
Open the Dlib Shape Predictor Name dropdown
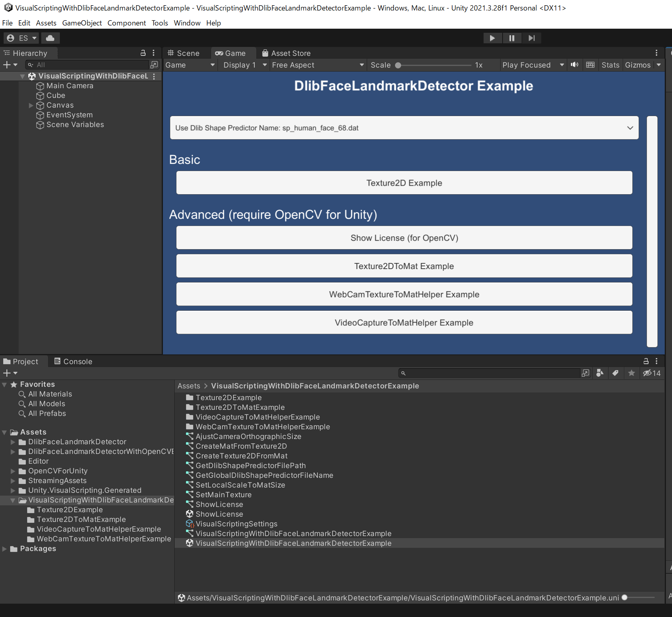404,128
